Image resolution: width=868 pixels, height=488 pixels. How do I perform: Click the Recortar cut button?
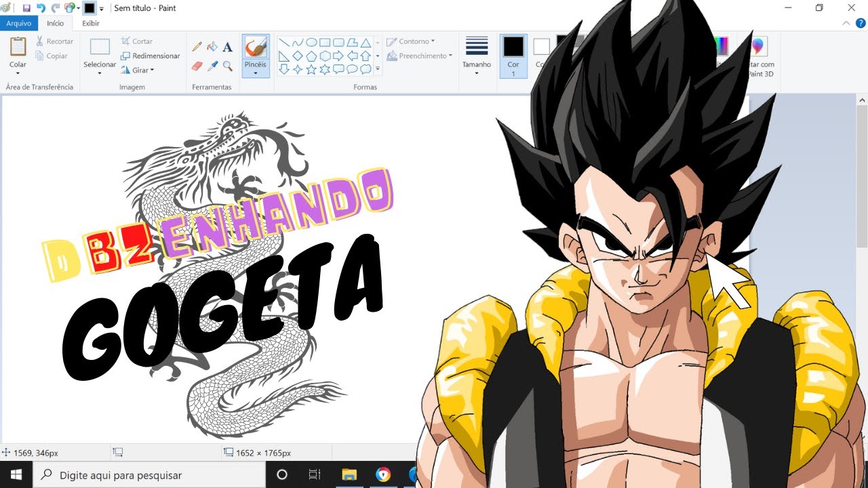[x=54, y=41]
